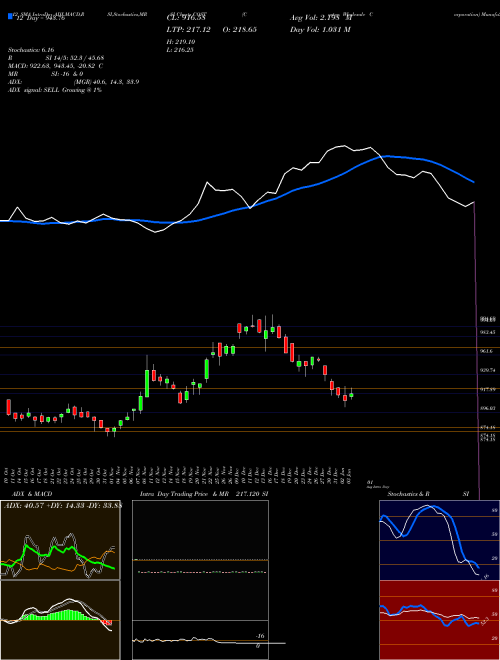Select the O: 218.65 open price
This screenshot has width=500, height=660.
[x=239, y=29]
